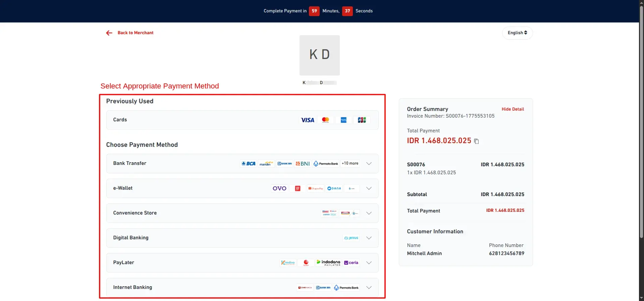
Task: Click the Mandiri bank logo
Action: click(x=266, y=164)
